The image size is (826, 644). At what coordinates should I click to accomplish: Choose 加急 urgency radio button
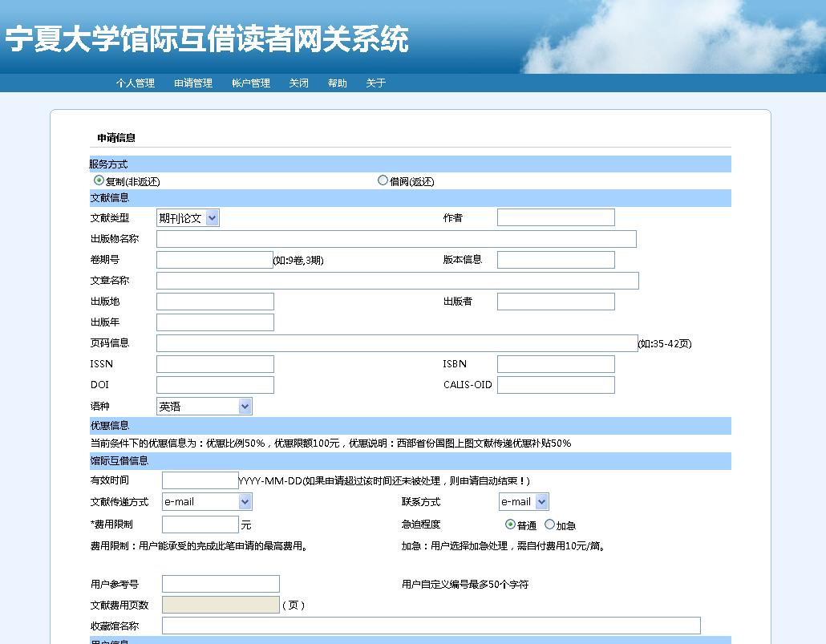pyautogui.click(x=549, y=525)
